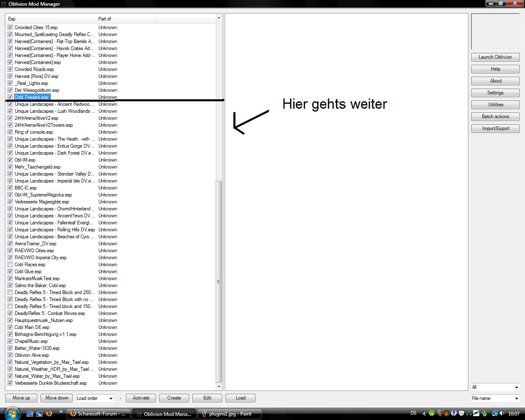Viewport: 525px width, 420px height.
Task: Click the Daemon Tools lightning tray icon
Action: 454,413
